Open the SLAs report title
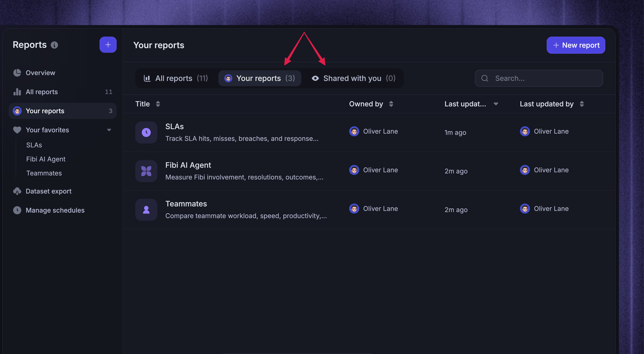Screen dimensions: 644x354 (x=175, y=127)
